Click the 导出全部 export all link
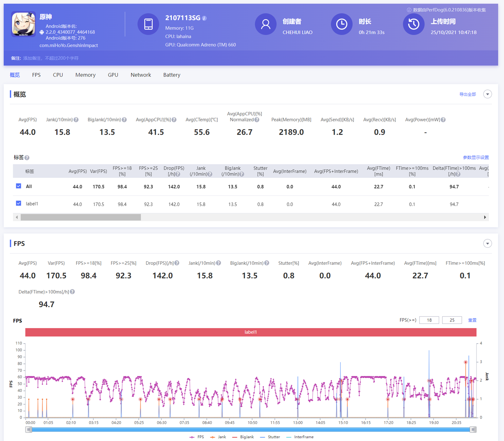Image resolution: width=504 pixels, height=441 pixels. (467, 94)
